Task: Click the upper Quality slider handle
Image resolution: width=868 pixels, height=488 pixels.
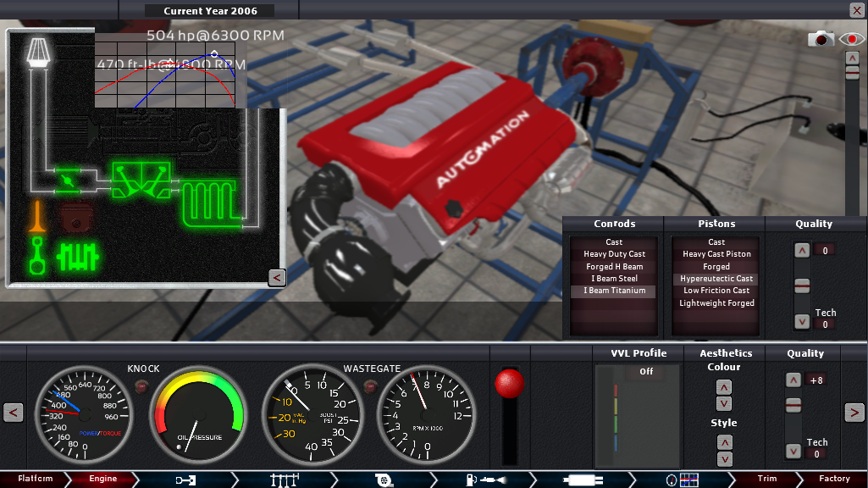Action: [x=802, y=286]
